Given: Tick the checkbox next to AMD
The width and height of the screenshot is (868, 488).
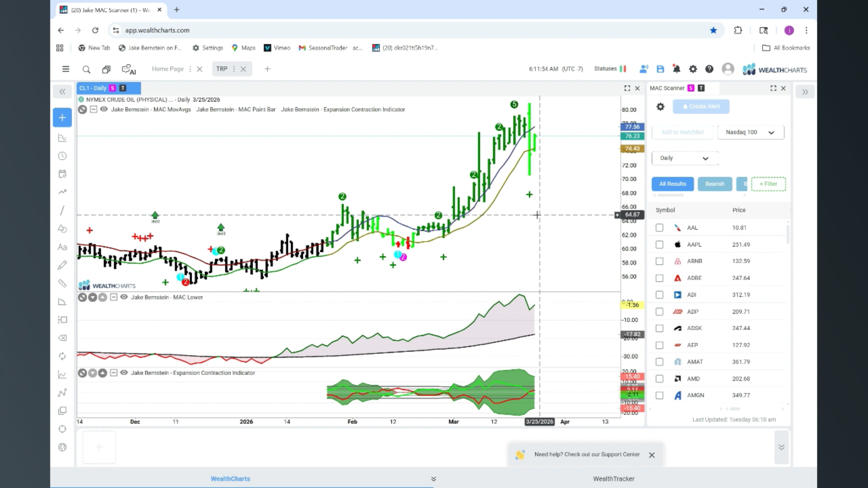Looking at the screenshot, I should [660, 379].
